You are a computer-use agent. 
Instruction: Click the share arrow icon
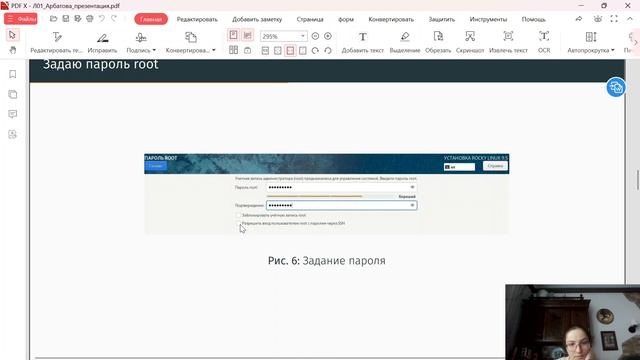[x=579, y=19]
